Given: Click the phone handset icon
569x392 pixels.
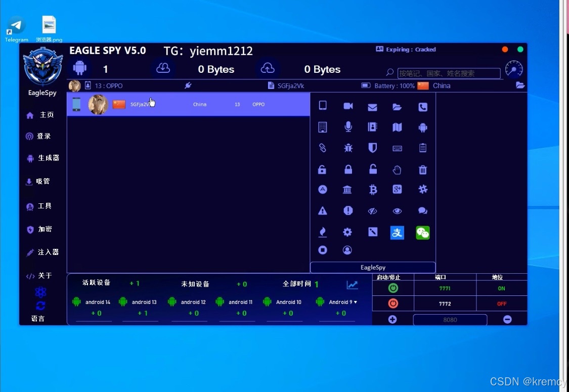Looking at the screenshot, I should pos(423,107).
